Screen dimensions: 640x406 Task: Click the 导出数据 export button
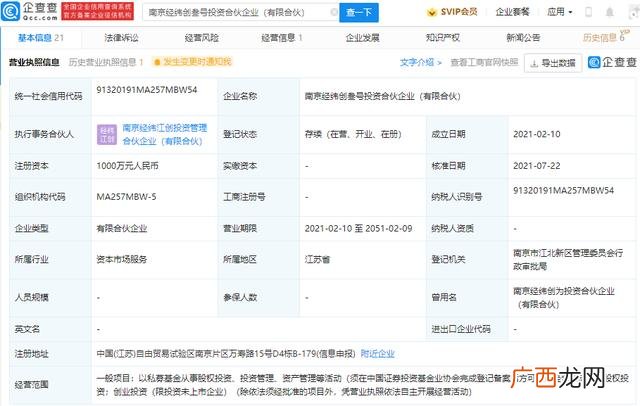point(553,63)
